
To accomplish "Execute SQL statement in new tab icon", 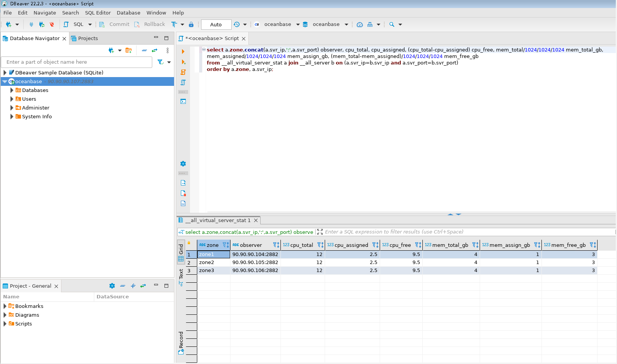I will [183, 62].
